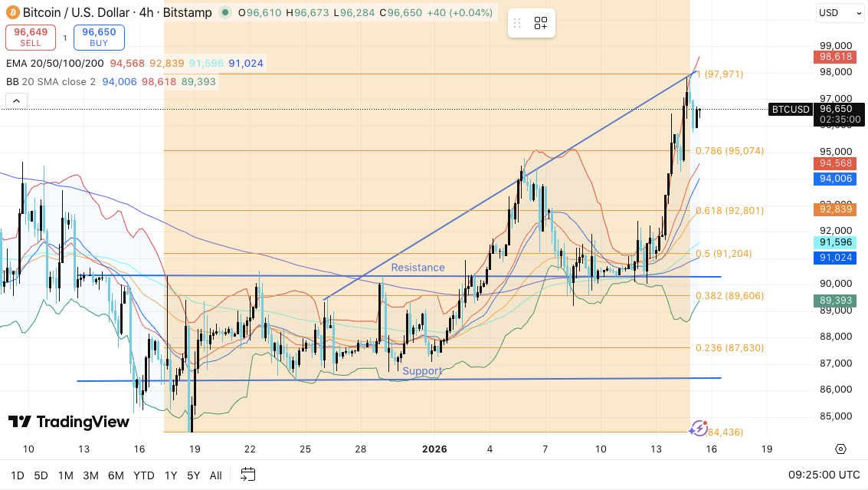Image resolution: width=868 pixels, height=490 pixels.
Task: Click the BUY 96,650 button
Action: [x=98, y=36]
